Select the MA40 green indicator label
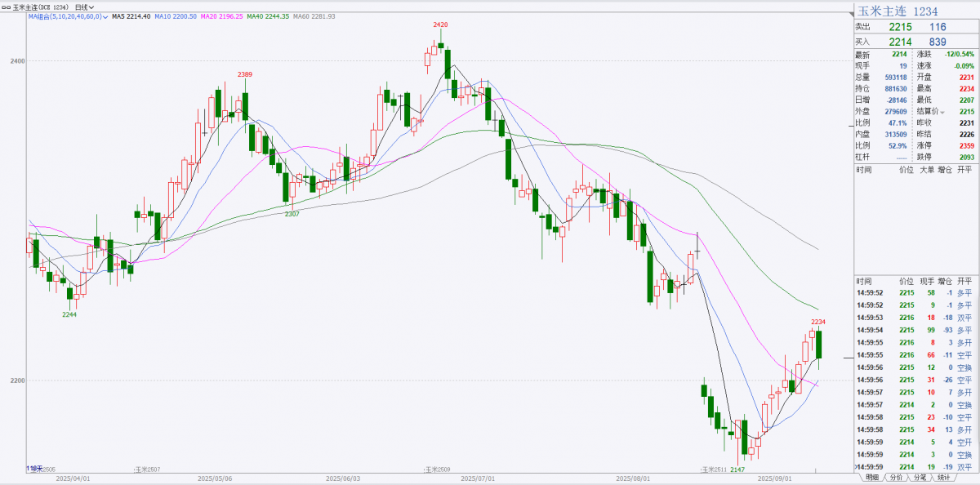The height and width of the screenshot is (485, 980). click(x=267, y=16)
